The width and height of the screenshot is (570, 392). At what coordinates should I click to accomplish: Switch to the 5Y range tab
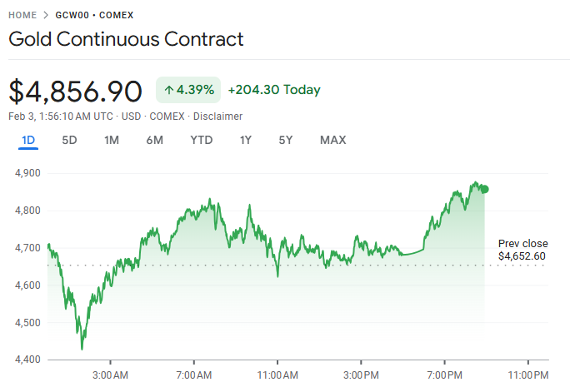pos(286,140)
